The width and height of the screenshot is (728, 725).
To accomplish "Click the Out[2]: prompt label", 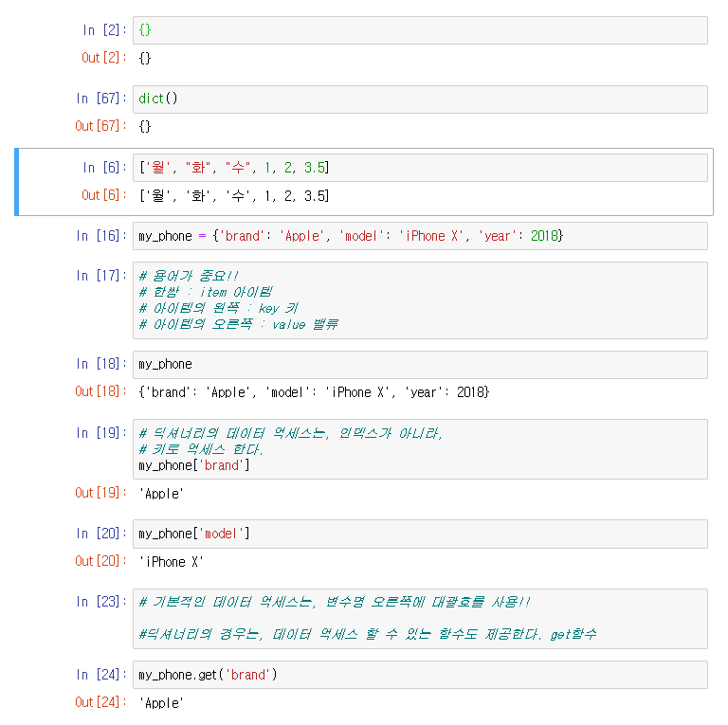I will (104, 58).
